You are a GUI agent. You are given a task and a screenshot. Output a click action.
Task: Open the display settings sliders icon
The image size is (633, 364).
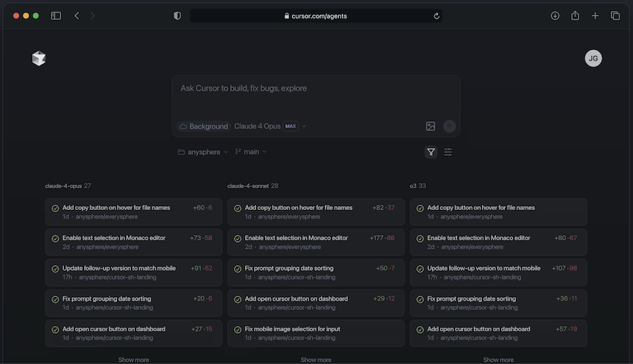pos(448,152)
